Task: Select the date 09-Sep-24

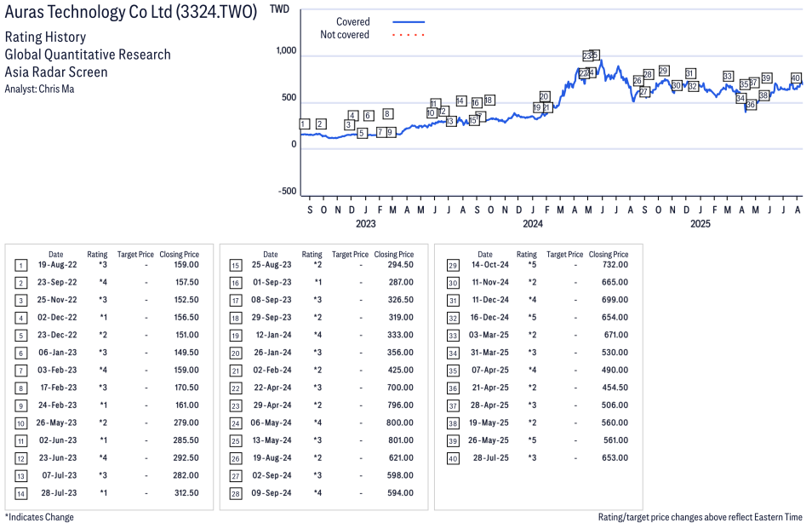Action: pyautogui.click(x=272, y=493)
